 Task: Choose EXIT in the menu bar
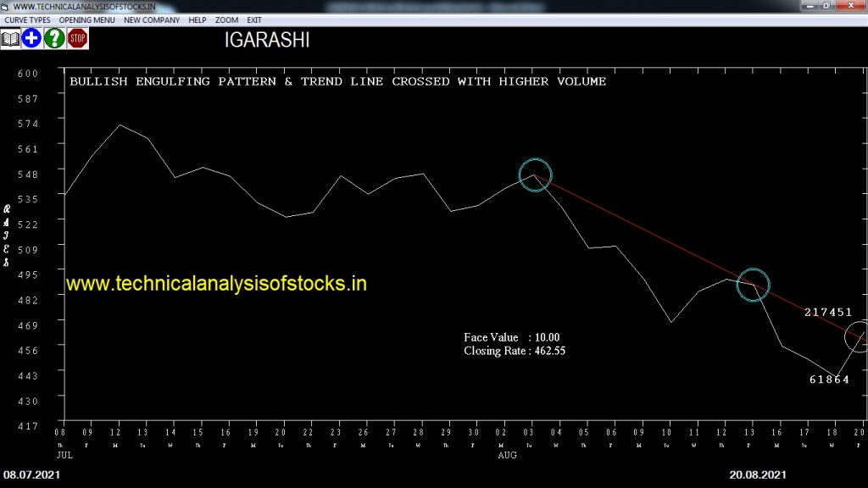[x=254, y=19]
